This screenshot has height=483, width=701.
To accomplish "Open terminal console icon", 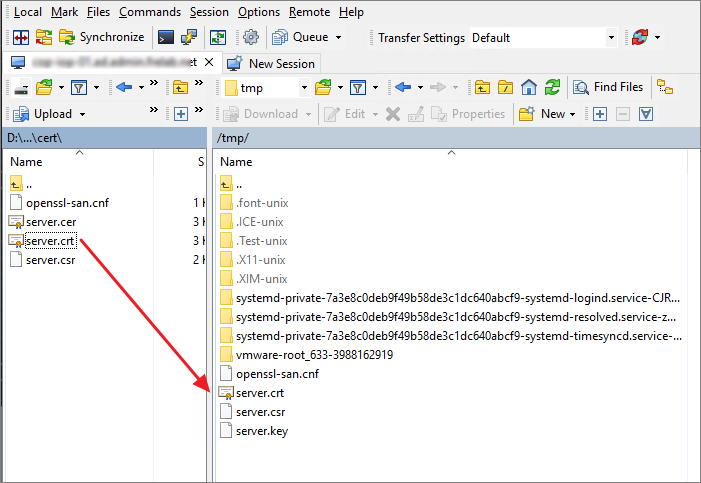I will click(166, 37).
